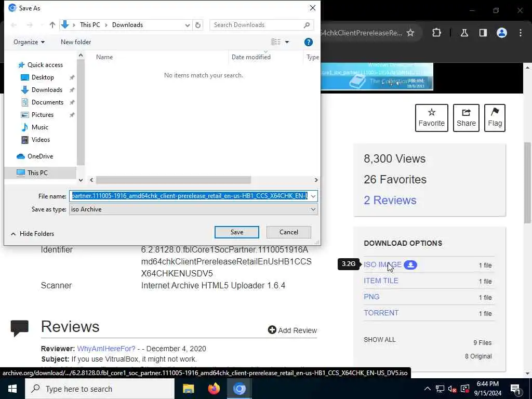Open the File name dropdown arrow
Screen dimensions: 532x399
tap(313, 196)
